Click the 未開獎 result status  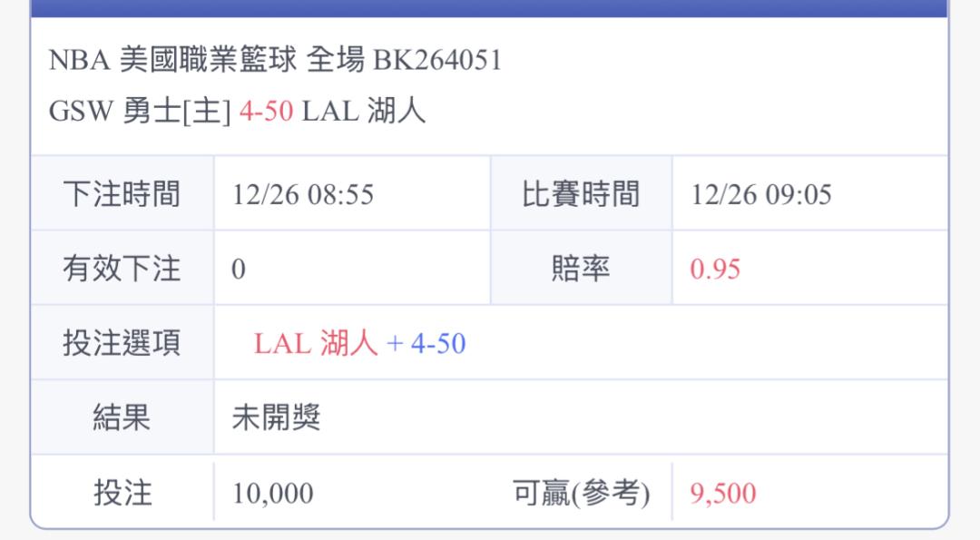tap(276, 417)
